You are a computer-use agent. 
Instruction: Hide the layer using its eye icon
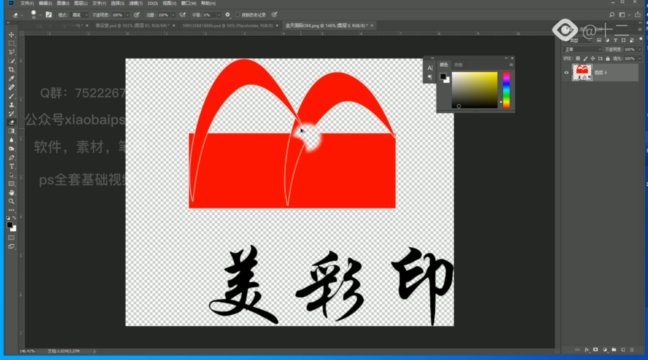pos(567,73)
